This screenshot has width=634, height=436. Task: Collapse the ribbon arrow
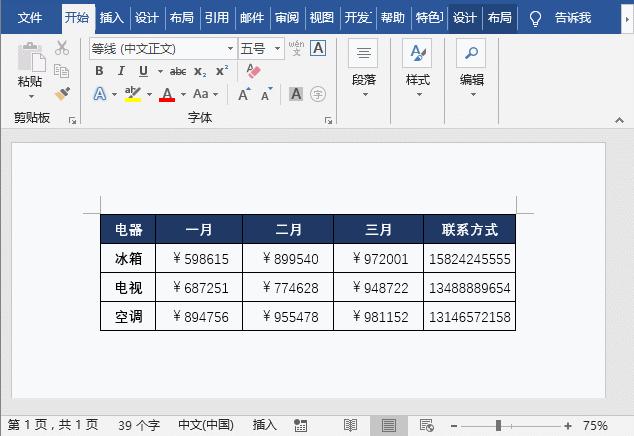pyautogui.click(x=619, y=120)
